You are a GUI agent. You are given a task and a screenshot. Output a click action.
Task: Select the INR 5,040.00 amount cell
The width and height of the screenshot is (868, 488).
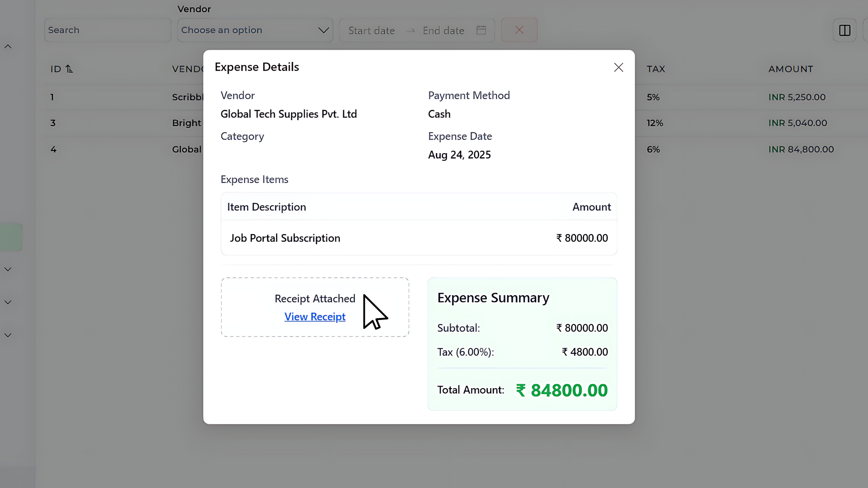click(797, 123)
